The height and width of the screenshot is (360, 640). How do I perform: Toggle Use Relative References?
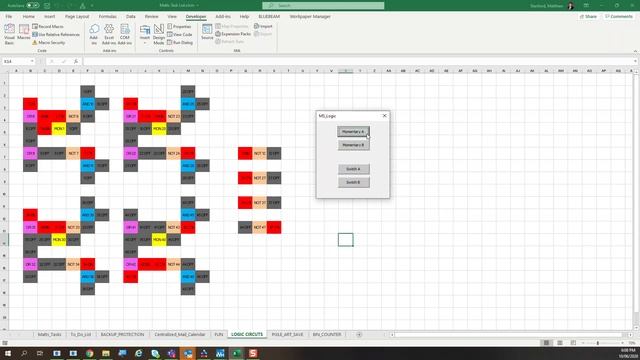(x=56, y=35)
